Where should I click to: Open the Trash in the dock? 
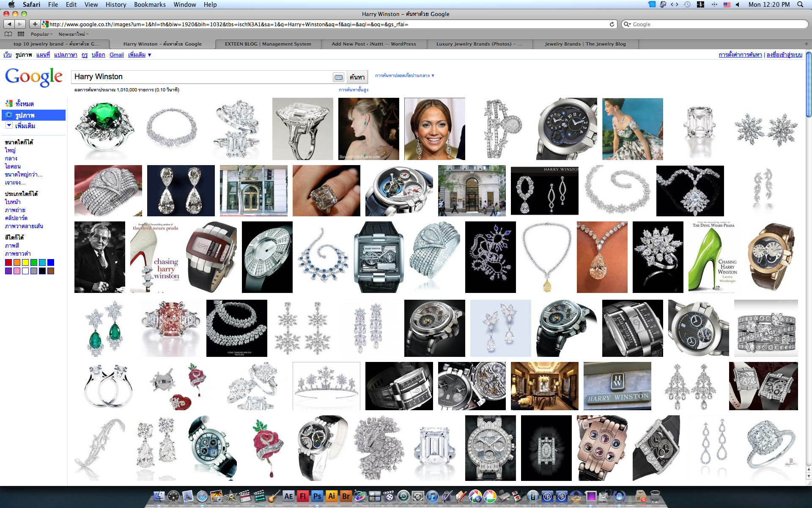pos(655,496)
